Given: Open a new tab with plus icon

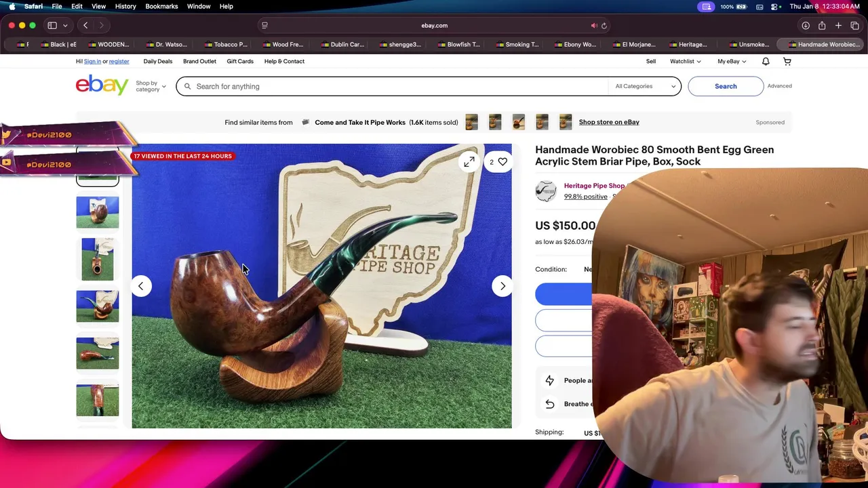Looking at the screenshot, I should 838,26.
